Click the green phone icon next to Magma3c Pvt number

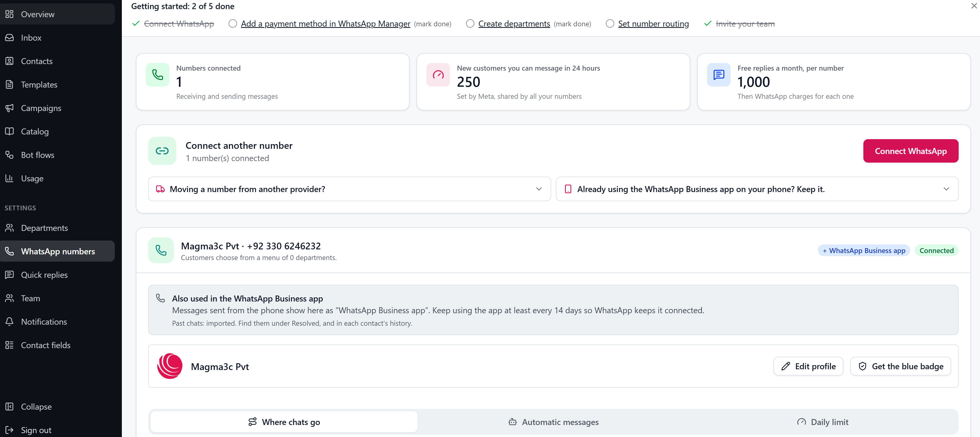coord(161,250)
